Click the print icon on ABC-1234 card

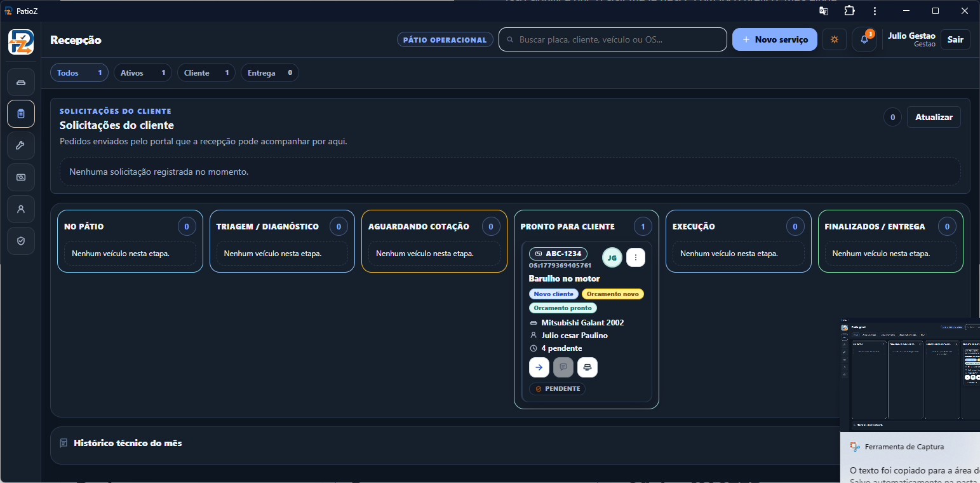587,367
